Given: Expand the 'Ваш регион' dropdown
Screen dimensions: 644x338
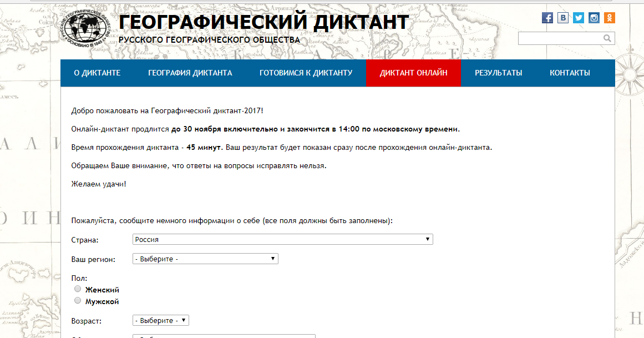Looking at the screenshot, I should pyautogui.click(x=205, y=259).
